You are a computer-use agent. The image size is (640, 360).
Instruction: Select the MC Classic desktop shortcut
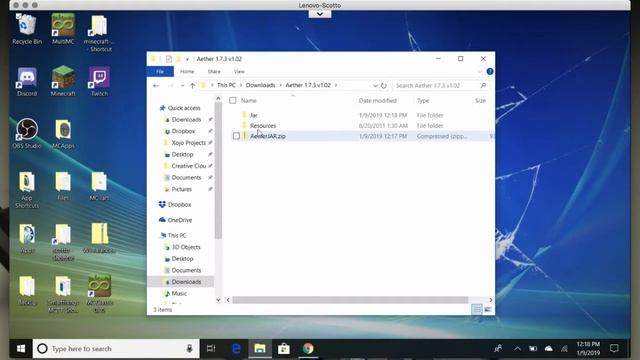100,293
